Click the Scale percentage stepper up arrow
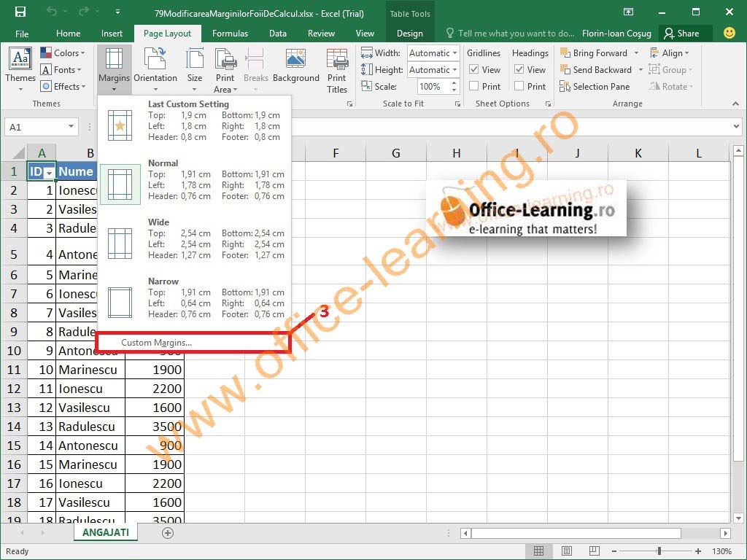Screen dimensions: 747x560 [x=454, y=83]
